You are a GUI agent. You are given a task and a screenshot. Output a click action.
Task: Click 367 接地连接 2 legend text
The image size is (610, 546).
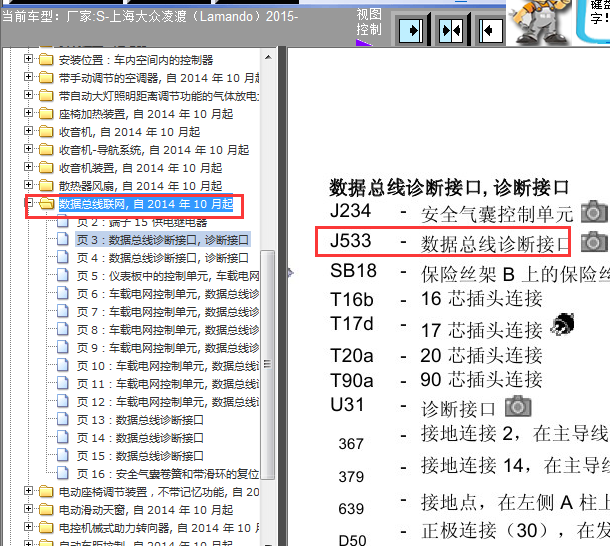coord(474,436)
